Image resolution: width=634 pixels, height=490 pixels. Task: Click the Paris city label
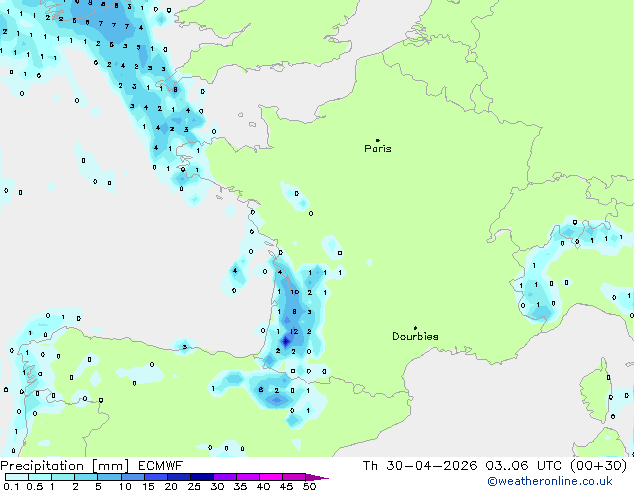(x=378, y=149)
